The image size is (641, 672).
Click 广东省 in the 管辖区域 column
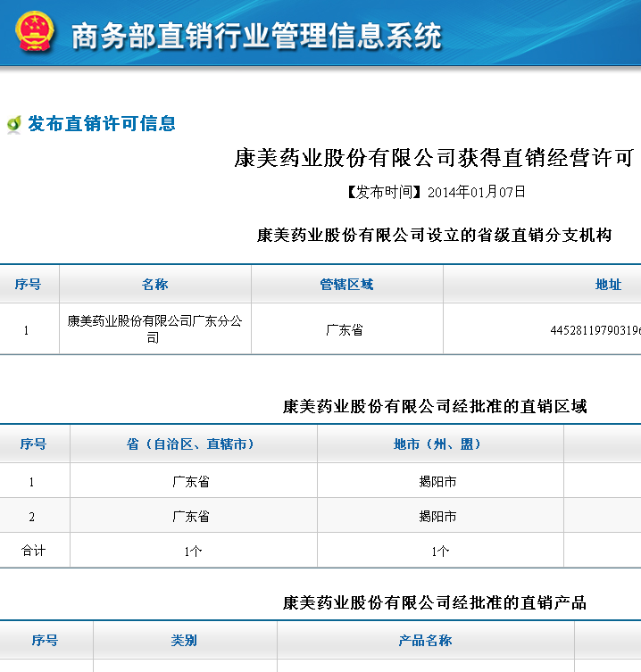click(345, 330)
